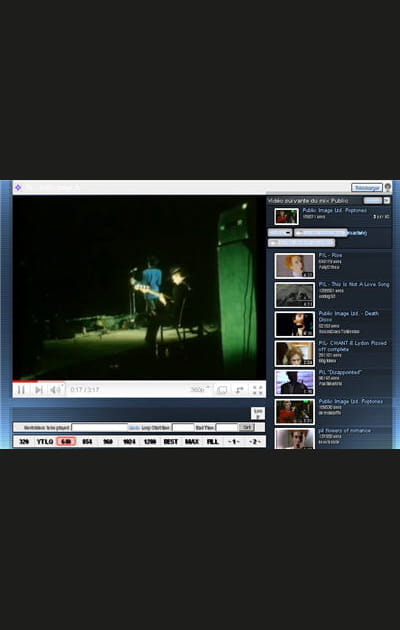Click the blue link in loop bar
This screenshot has width=400, height=630.
tap(134, 428)
